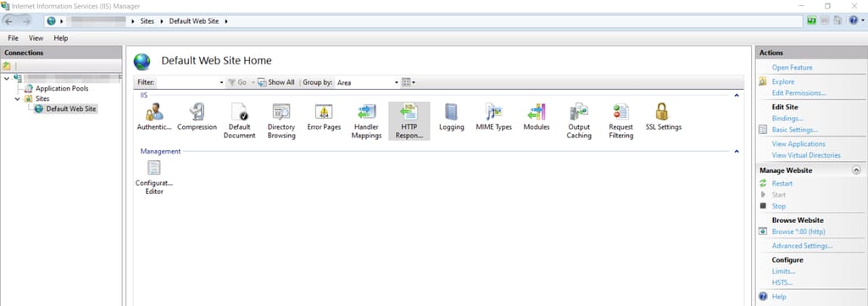Screen dimensions: 868x306
Task: Select Default Web Site tree node
Action: pyautogui.click(x=71, y=109)
